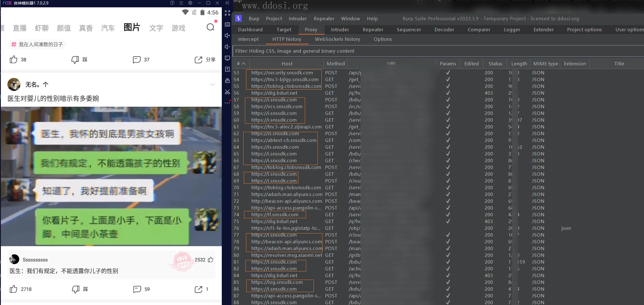
Task: Open Nox settings gear in the title bar
Action: click(x=190, y=3)
